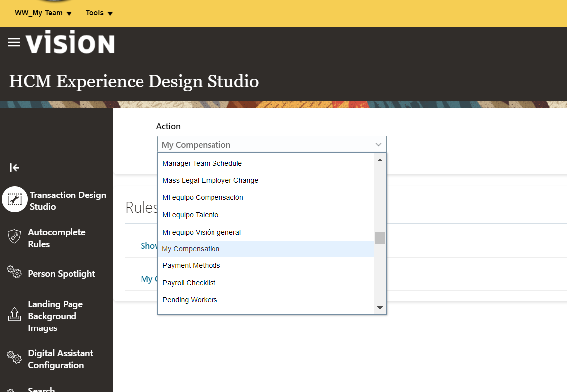
Task: Click the dropdown scrollbar down arrow
Action: point(380,308)
